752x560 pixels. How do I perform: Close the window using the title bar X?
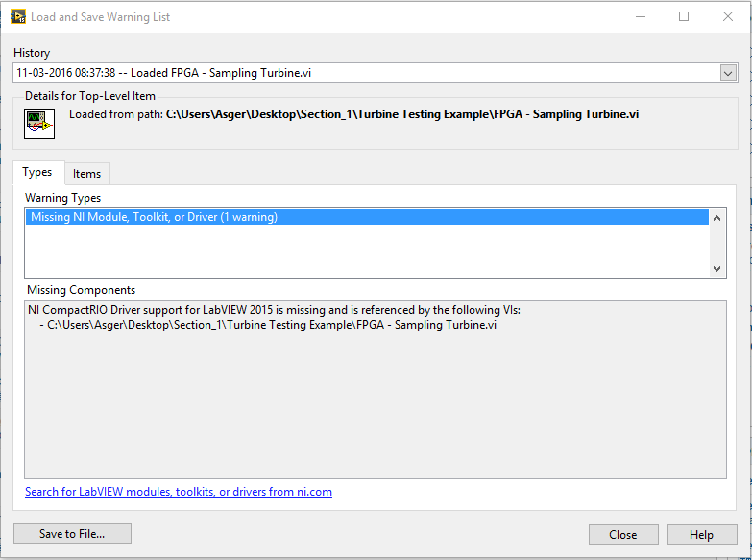point(728,16)
